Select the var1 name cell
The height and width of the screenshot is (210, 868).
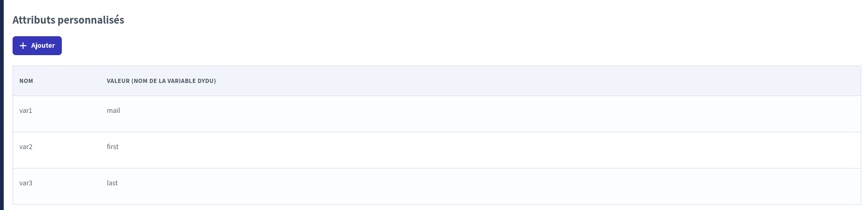coord(26,111)
